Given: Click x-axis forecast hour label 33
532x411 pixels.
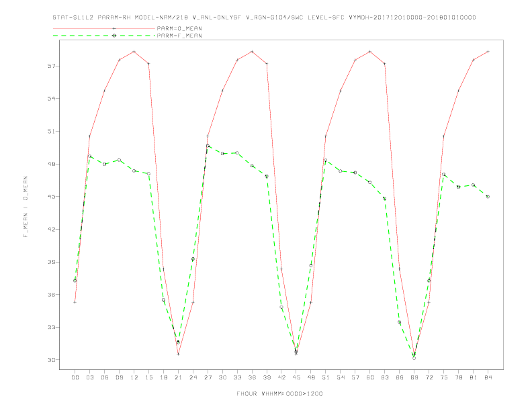Looking at the screenshot, I should pyautogui.click(x=237, y=377).
